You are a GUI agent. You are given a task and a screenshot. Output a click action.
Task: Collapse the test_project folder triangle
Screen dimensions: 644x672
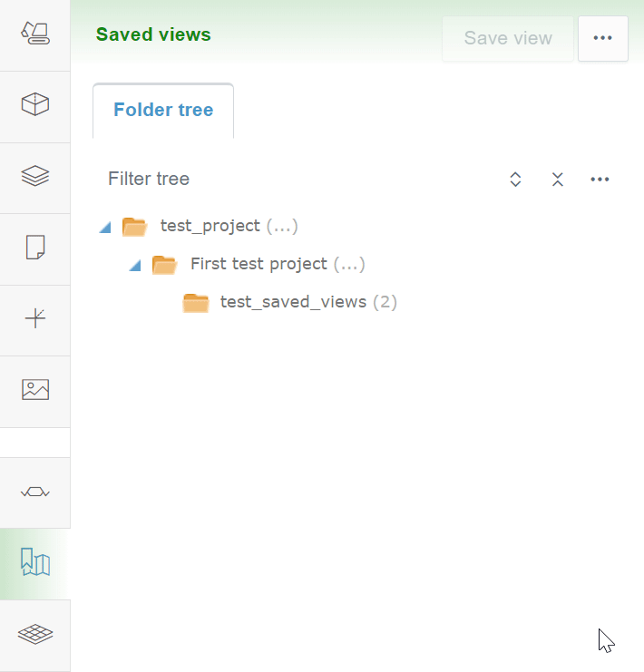click(x=105, y=227)
